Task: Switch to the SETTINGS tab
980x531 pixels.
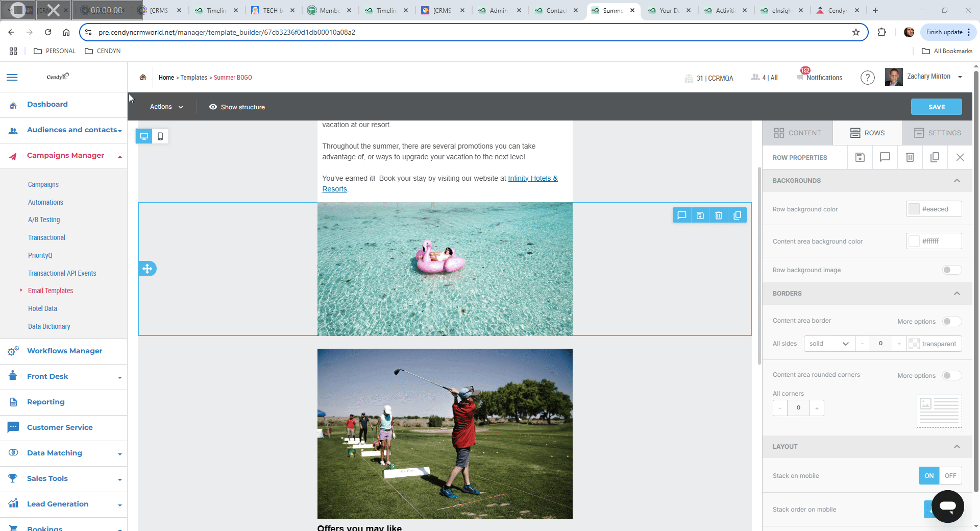Action: 937,133
